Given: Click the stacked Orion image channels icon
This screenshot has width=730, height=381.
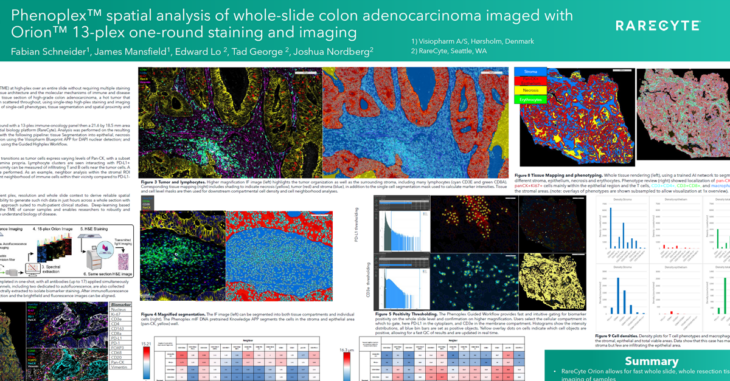Looking at the screenshot, I should coord(54,248).
